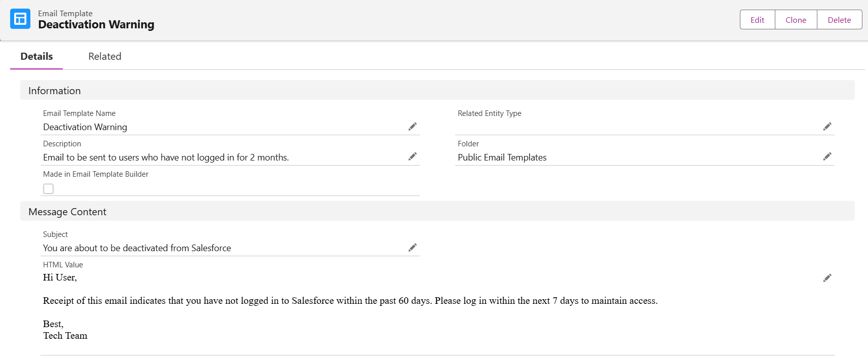Image resolution: width=868 pixels, height=358 pixels.
Task: Click pencil icon beside HTML Value
Action: (x=827, y=278)
